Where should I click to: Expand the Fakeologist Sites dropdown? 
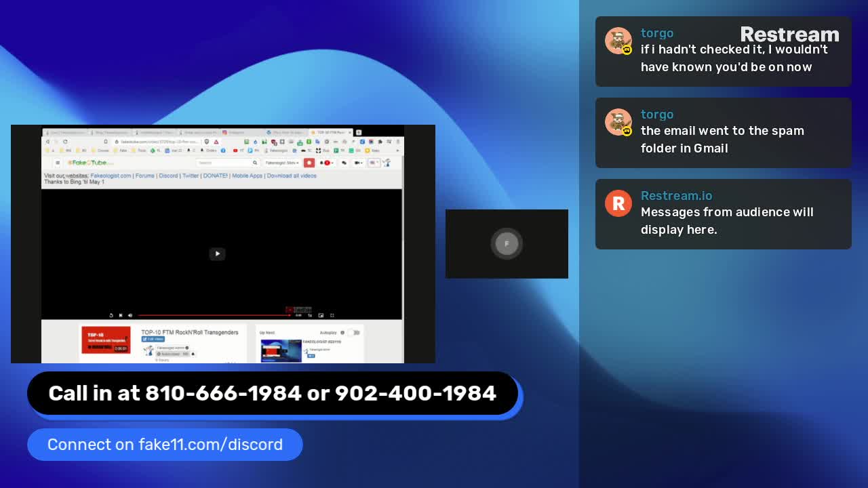tap(282, 163)
